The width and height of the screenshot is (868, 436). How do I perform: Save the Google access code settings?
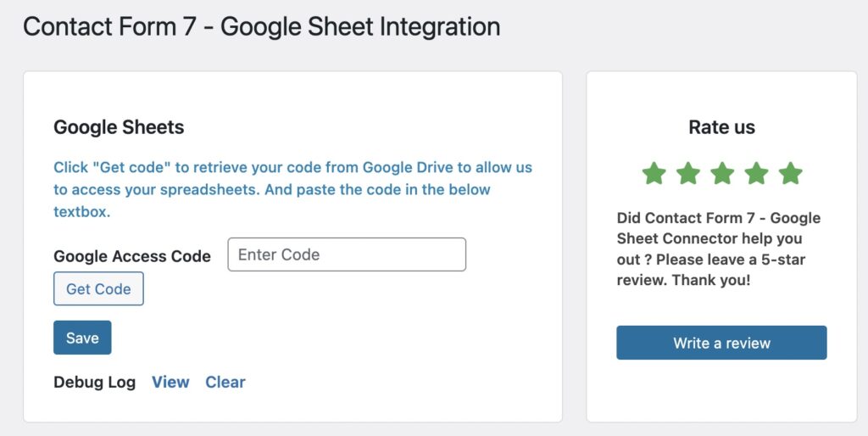coord(82,338)
